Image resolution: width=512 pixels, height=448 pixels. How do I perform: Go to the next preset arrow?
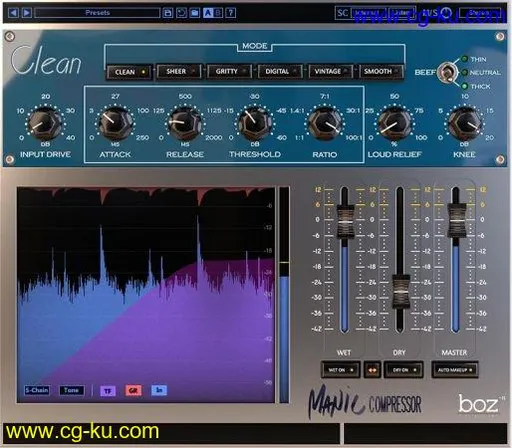tap(27, 13)
